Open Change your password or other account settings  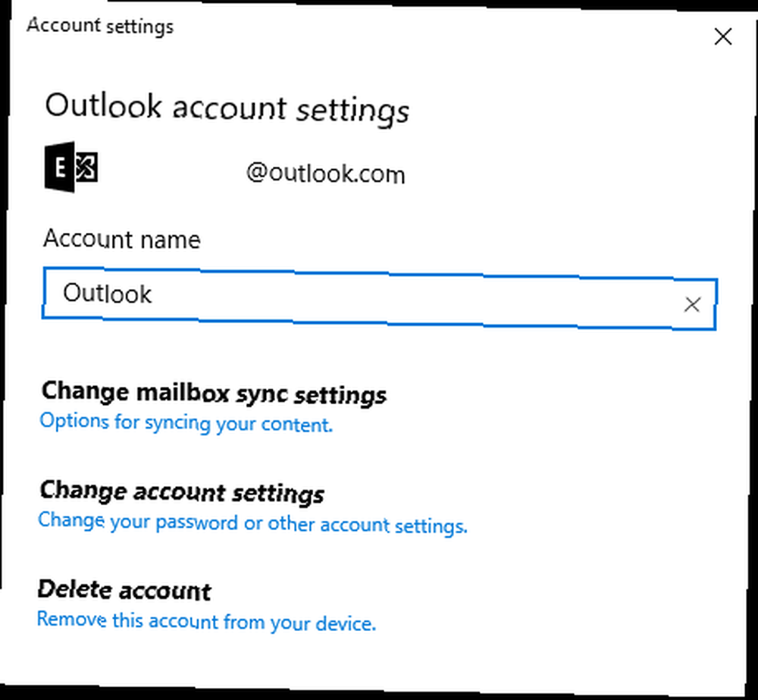(253, 523)
